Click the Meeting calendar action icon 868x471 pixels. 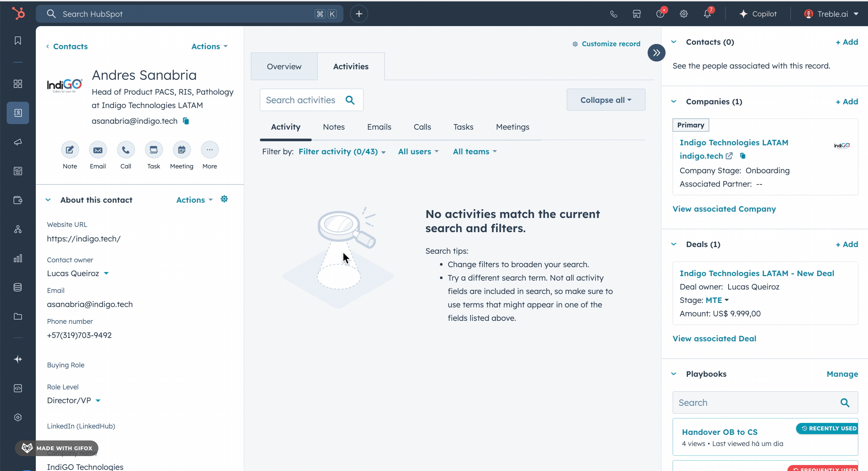click(182, 150)
